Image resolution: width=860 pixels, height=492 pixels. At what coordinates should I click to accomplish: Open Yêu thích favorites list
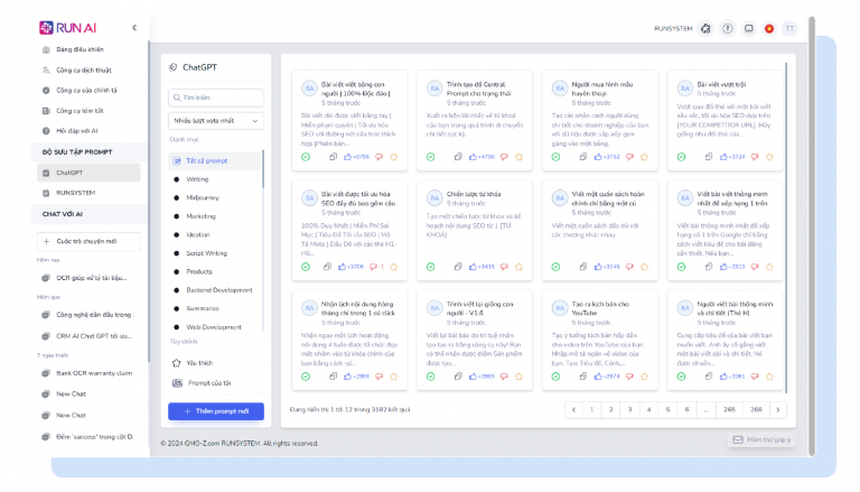(199, 363)
